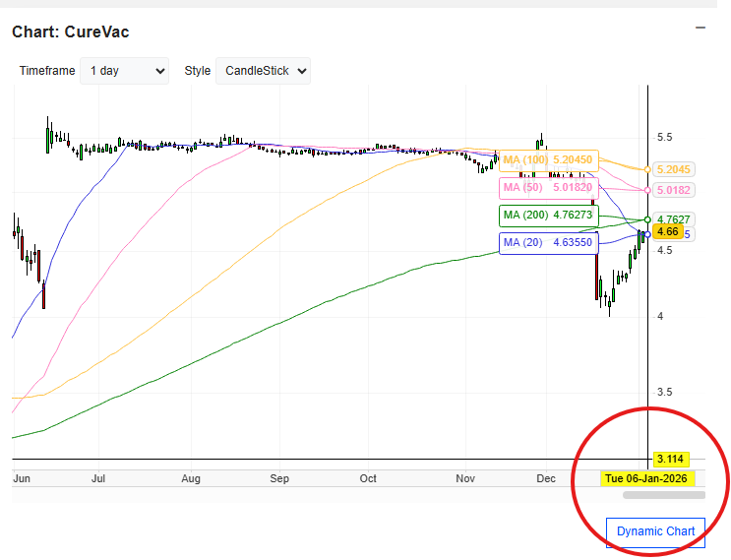Open the Timeframe dropdown set to 1 day
The image size is (731, 560).
(x=125, y=71)
